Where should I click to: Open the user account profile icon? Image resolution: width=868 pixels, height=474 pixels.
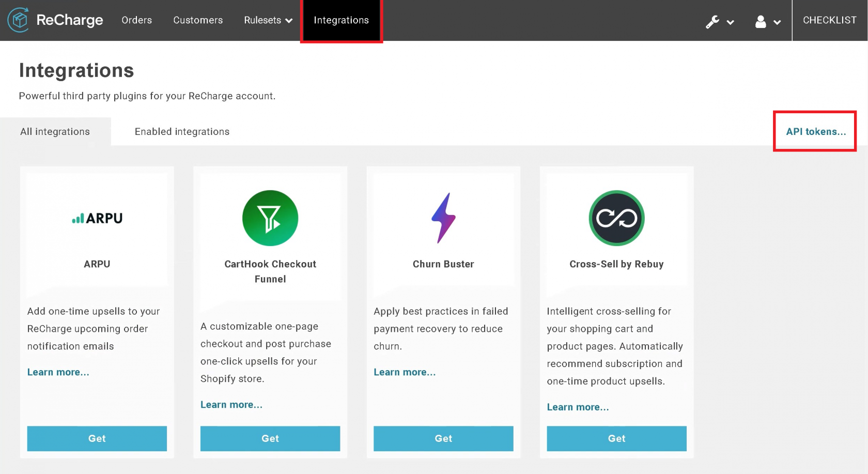(x=761, y=22)
